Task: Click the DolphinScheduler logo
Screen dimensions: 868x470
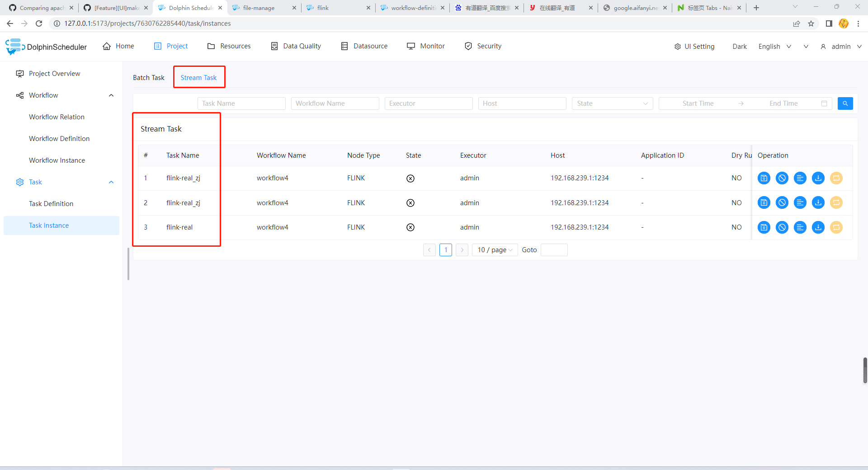Action: (46, 47)
